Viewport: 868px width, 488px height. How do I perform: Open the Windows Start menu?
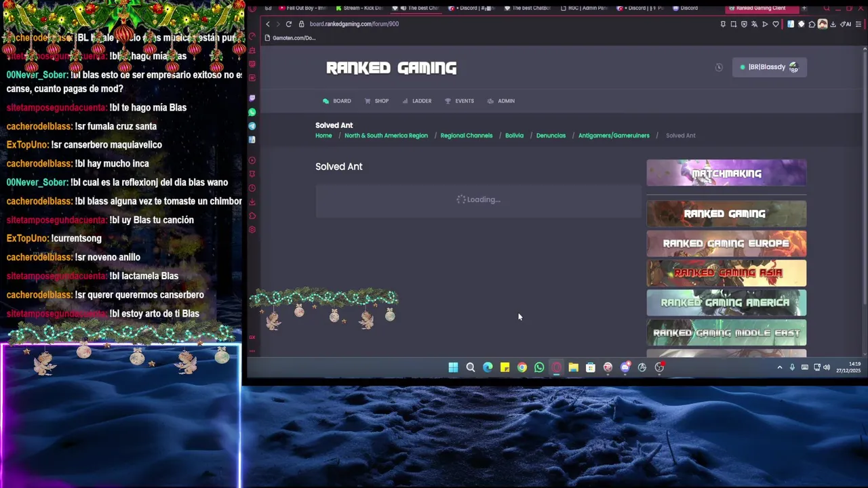click(x=453, y=367)
